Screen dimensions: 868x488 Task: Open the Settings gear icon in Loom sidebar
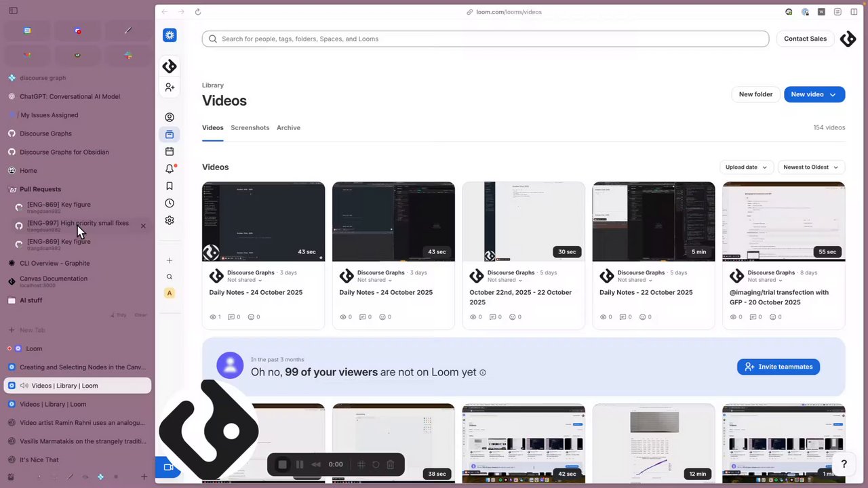pos(170,220)
